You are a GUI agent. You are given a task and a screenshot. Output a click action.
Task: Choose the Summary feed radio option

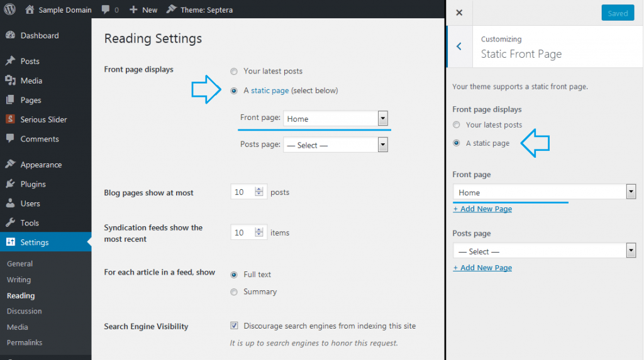(234, 292)
